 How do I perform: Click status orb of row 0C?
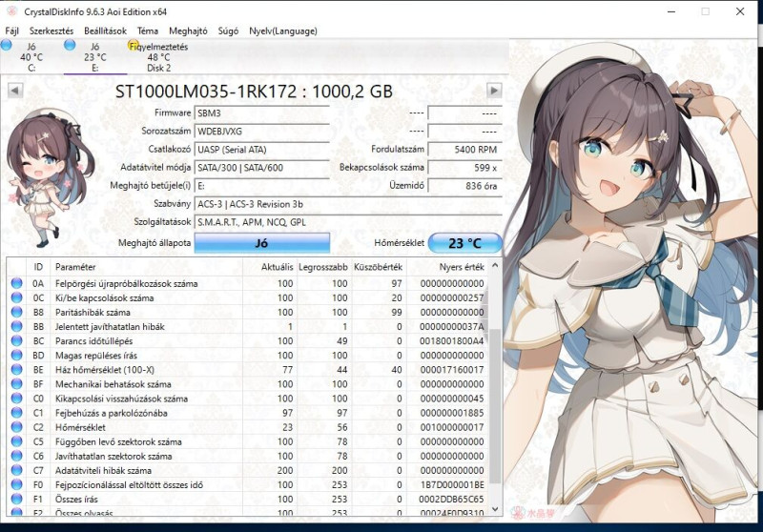(16, 297)
